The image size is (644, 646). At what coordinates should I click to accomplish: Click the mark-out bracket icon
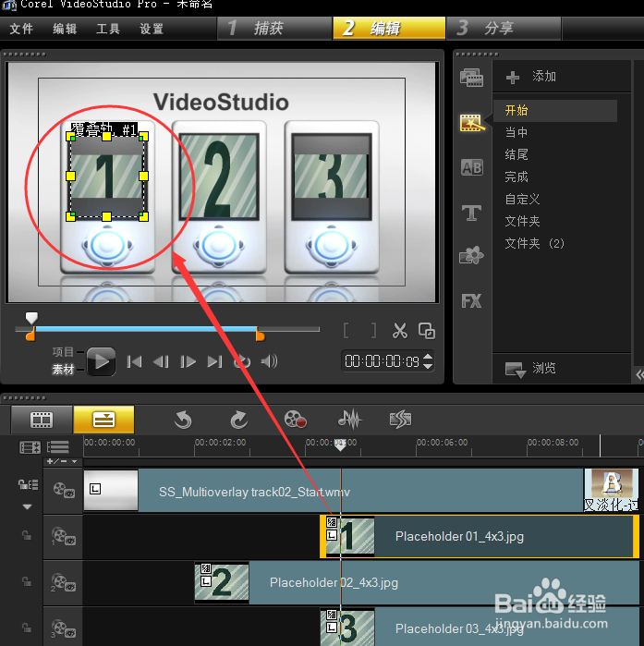(x=373, y=331)
